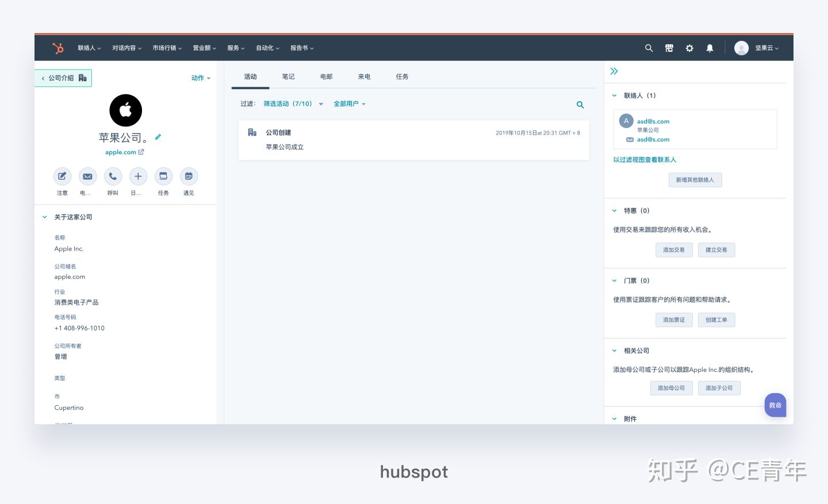Click the user avatar next to 坚果云

(x=741, y=48)
